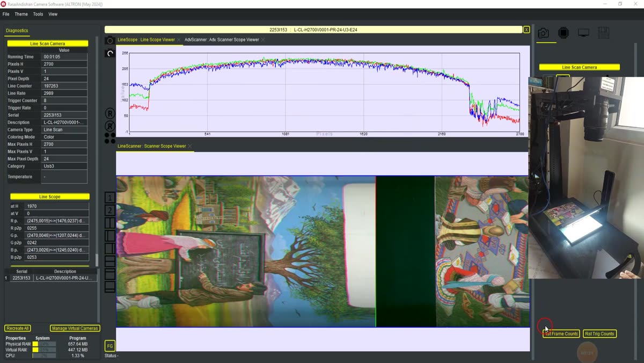Click the Physical RAM usage bar
This screenshot has height=363, width=644.
click(x=44, y=344)
